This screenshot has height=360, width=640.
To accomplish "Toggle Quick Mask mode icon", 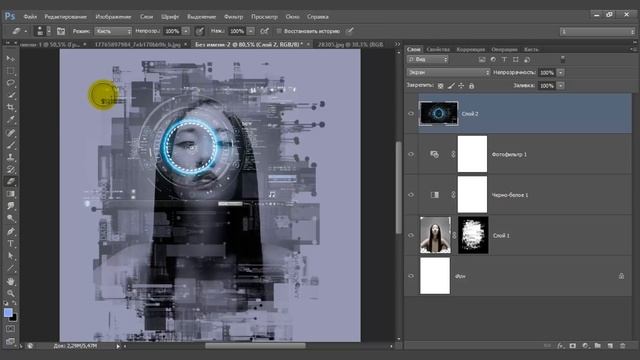I will (x=11, y=329).
